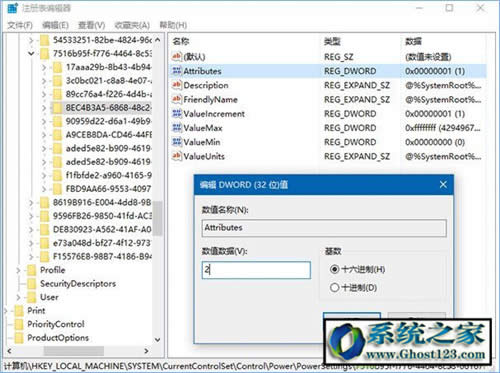Click folder icon of ProductOptions key

[19, 338]
